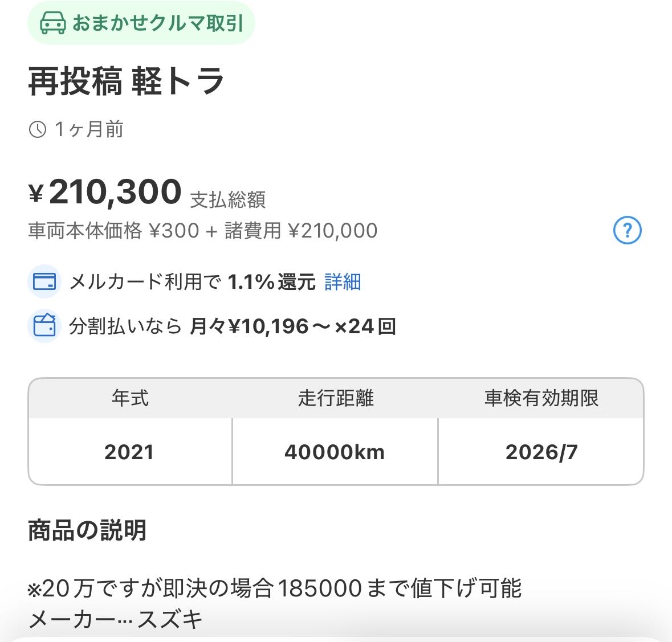Tap the メルカード利用で 1.1%還元 text
The width and height of the screenshot is (672, 642).
pyautogui.click(x=192, y=282)
